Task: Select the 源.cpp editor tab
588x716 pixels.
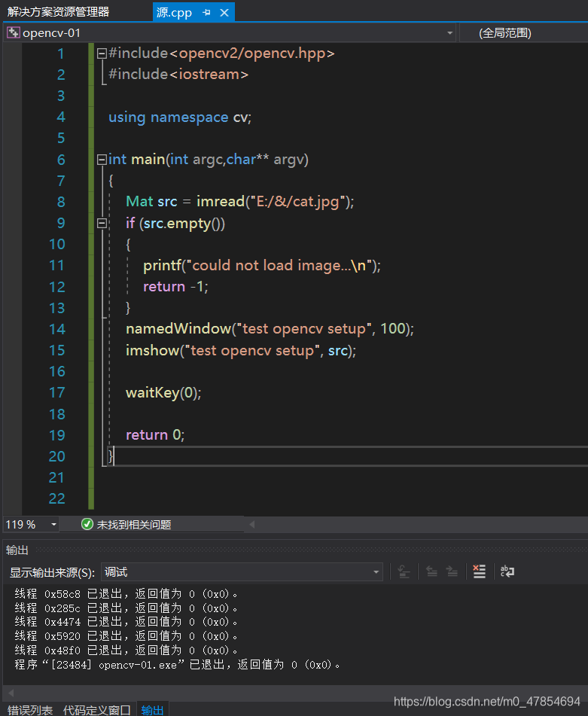Action: coord(174,12)
